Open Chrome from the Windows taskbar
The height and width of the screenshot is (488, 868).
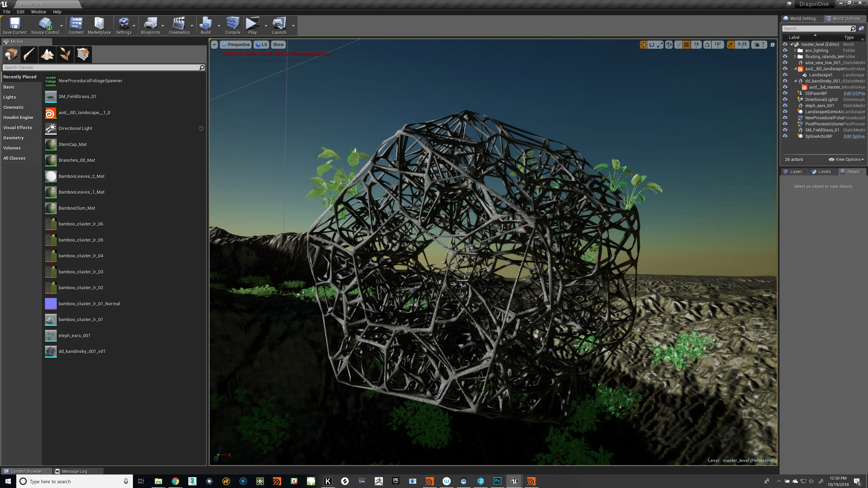(x=175, y=481)
